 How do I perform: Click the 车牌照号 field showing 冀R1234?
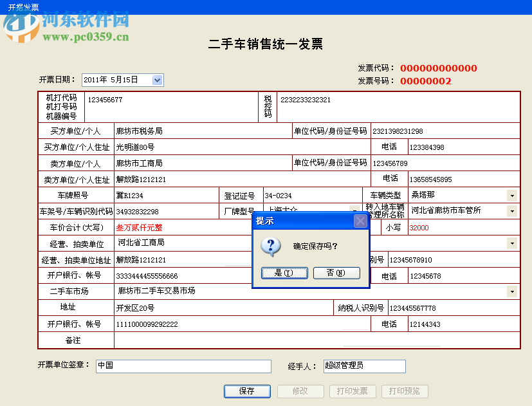coord(161,195)
